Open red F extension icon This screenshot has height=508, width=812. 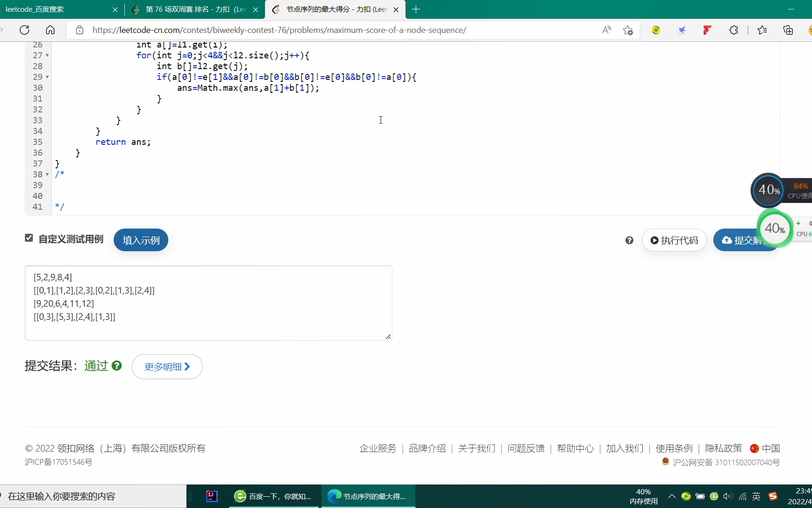[707, 30]
